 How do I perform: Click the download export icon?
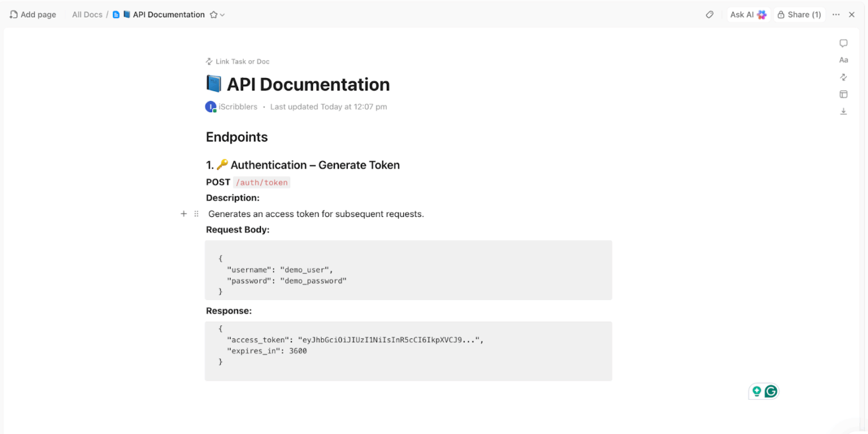843,112
